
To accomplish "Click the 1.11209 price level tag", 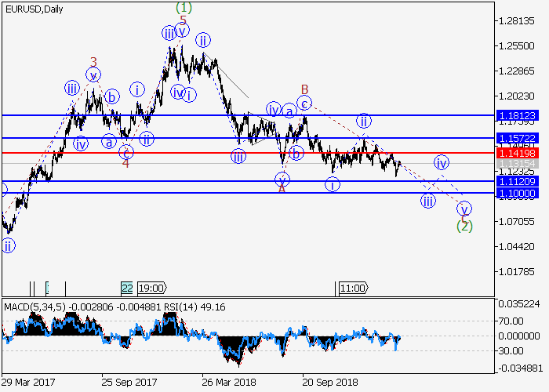I will coord(517,181).
